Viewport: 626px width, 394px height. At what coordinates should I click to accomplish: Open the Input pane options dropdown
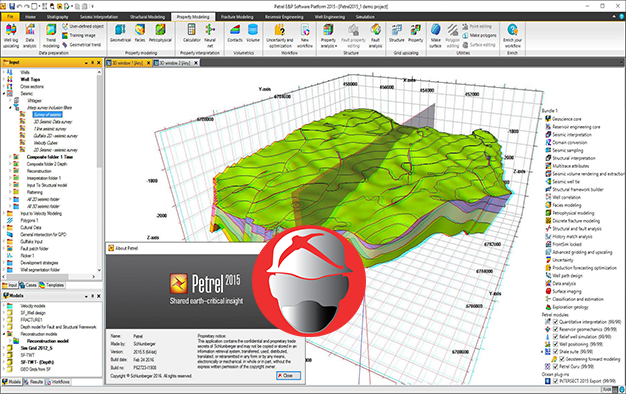point(86,63)
